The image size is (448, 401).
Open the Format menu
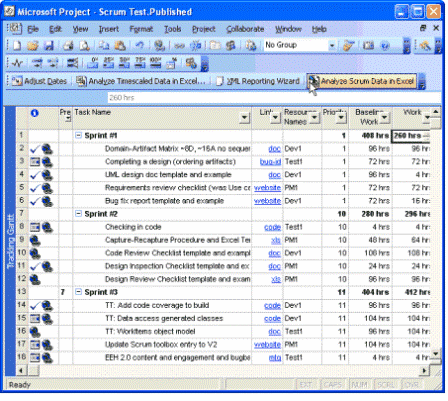(x=141, y=29)
